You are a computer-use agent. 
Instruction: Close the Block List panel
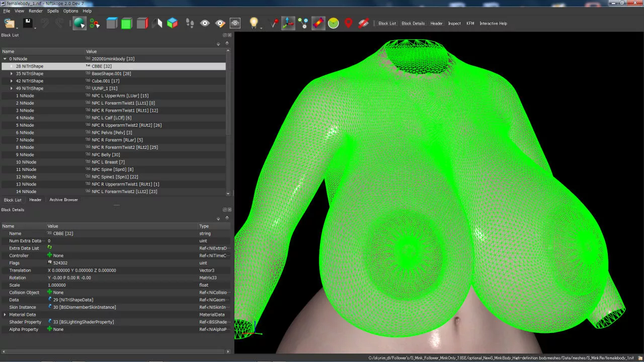230,35
